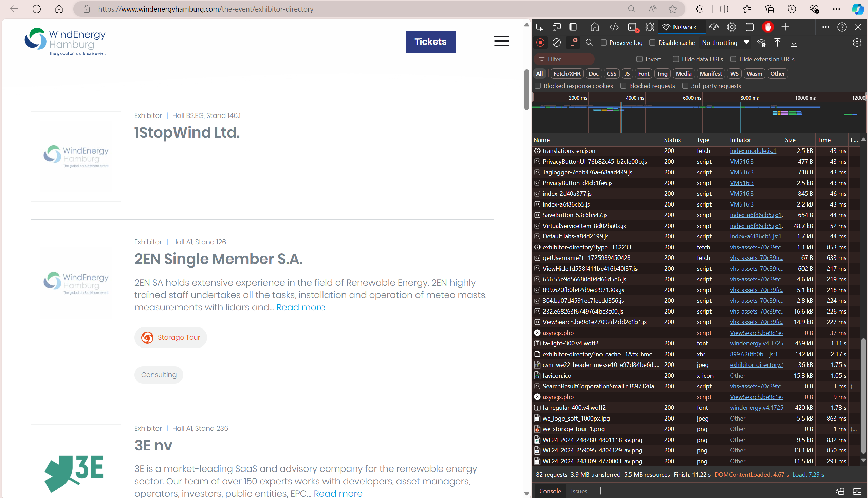Check Blocked response cookies
Image resolution: width=868 pixels, height=498 pixels.
538,86
